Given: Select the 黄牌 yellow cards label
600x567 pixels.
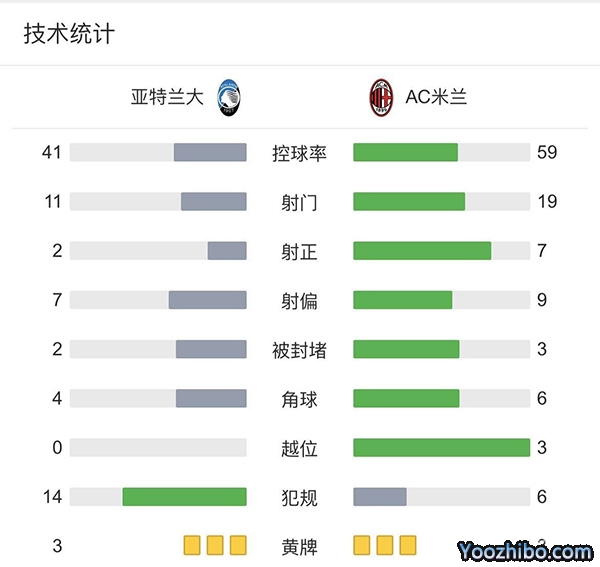Looking at the screenshot, I should pos(299,546).
